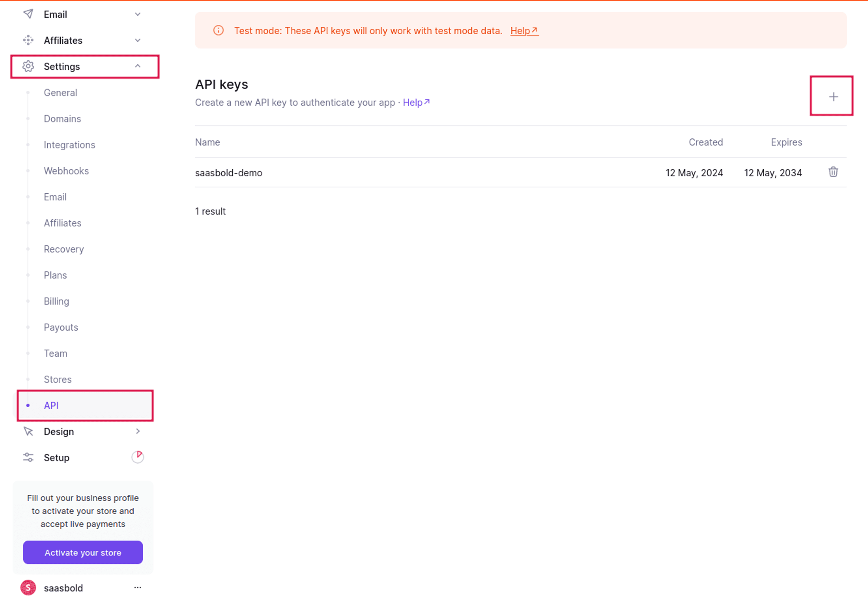Click the delete icon for saasbold-demo key

click(x=833, y=171)
